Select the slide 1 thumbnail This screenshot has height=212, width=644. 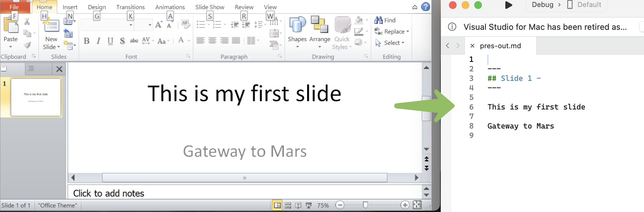click(36, 97)
